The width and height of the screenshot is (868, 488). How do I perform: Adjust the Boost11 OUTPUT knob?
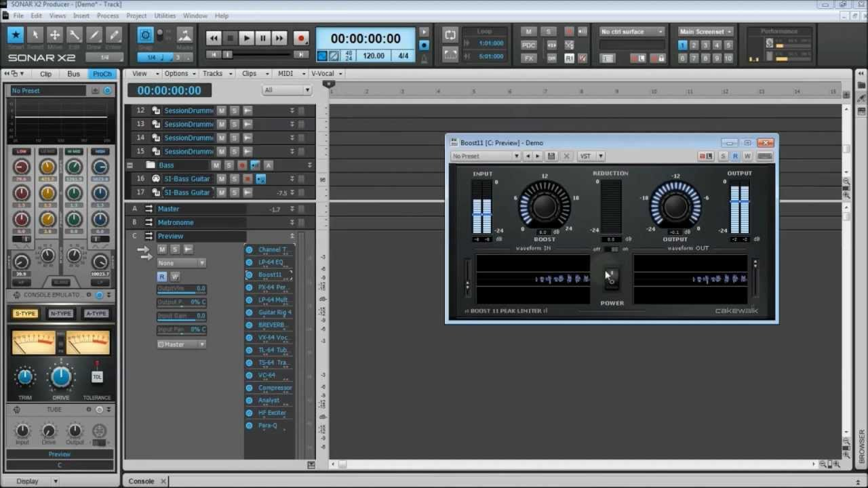point(675,207)
